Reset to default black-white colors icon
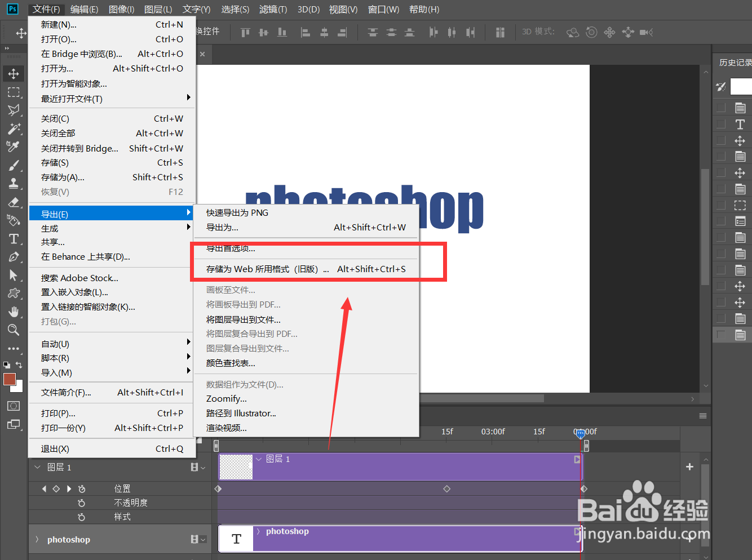Viewport: 752px width, 560px height. 7,365
